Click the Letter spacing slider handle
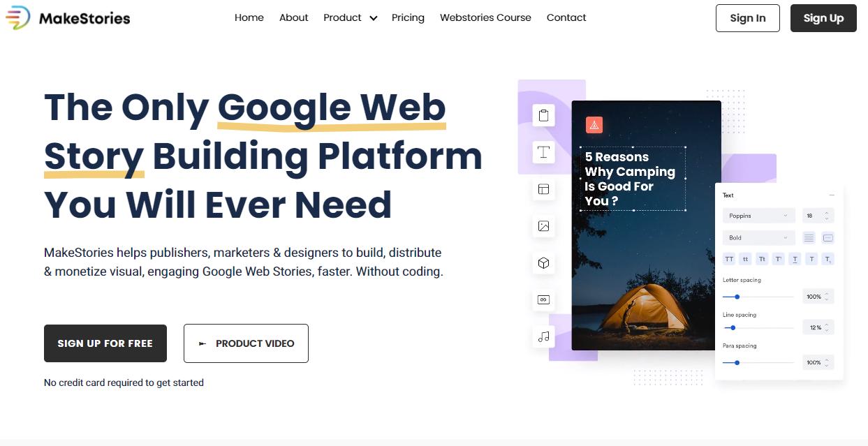The width and height of the screenshot is (868, 446). tap(737, 297)
